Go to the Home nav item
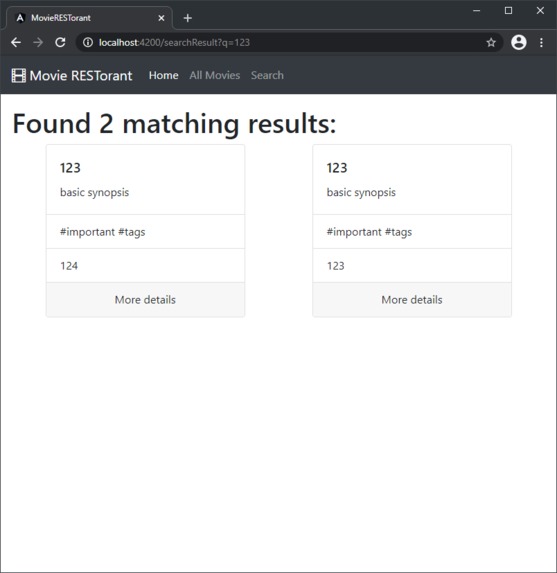Screen dimensions: 557x573 click(x=163, y=75)
